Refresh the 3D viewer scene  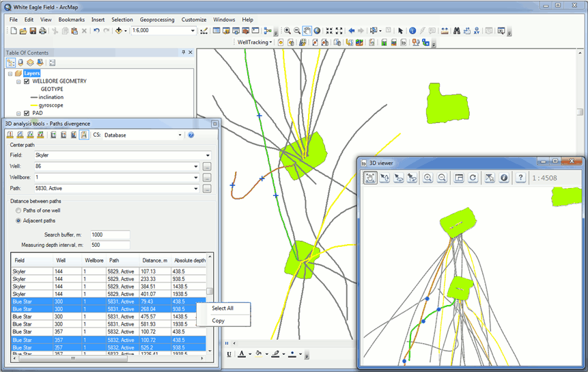(473, 178)
